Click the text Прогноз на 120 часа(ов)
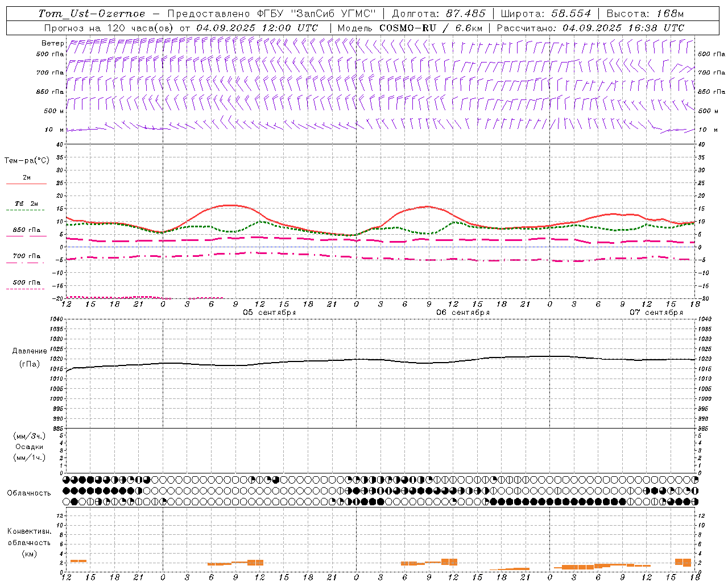The image size is (728, 582). click(109, 28)
